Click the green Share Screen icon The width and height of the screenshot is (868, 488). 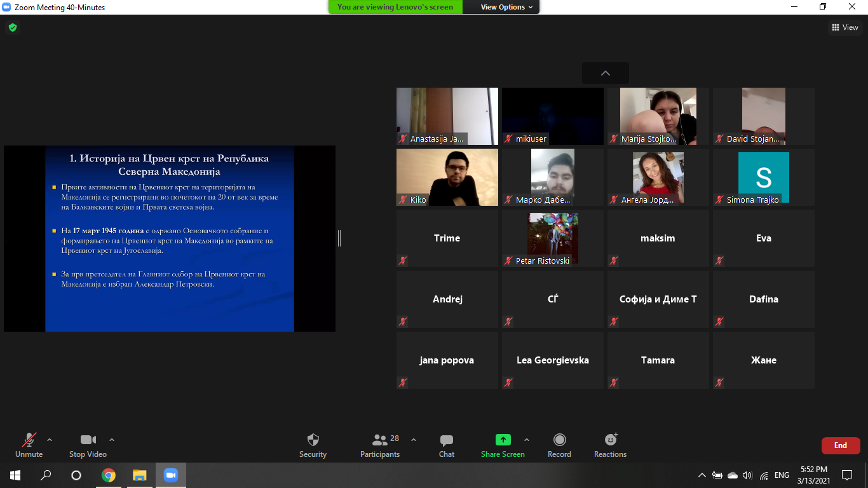(x=503, y=440)
